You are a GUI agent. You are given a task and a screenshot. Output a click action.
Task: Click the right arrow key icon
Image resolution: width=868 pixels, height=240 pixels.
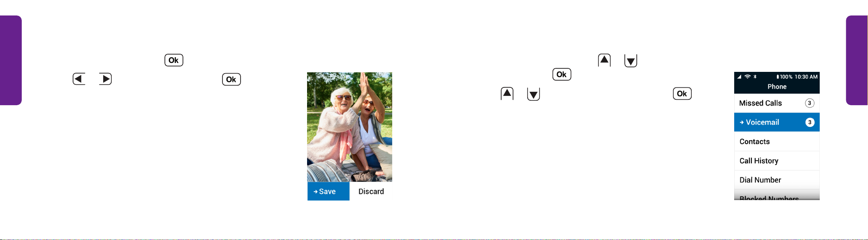[105, 79]
